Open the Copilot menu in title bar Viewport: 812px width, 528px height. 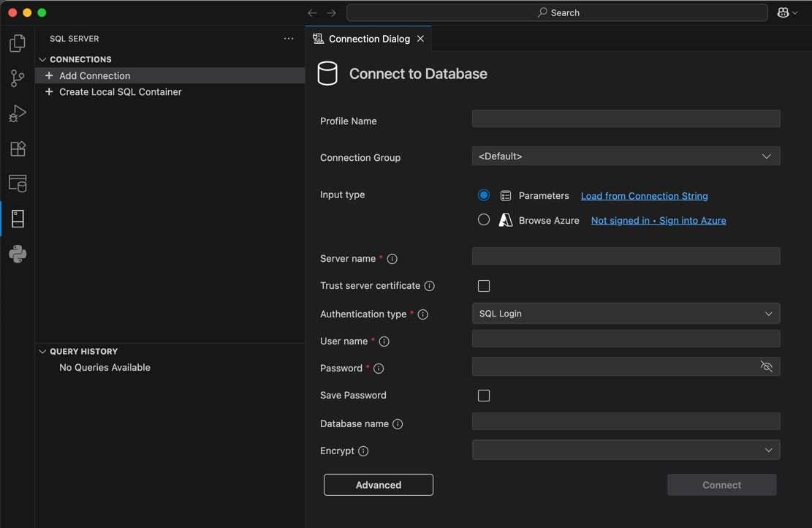[787, 12]
